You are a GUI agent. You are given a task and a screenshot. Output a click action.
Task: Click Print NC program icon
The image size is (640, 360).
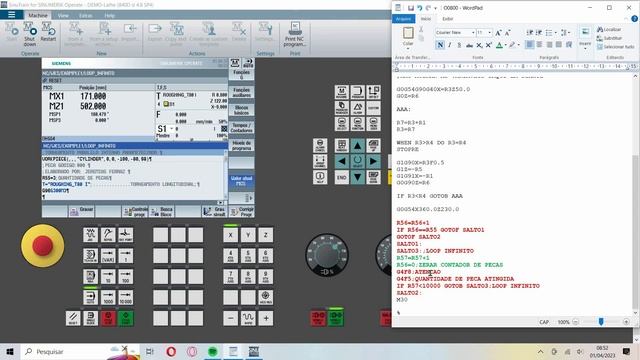tap(294, 34)
